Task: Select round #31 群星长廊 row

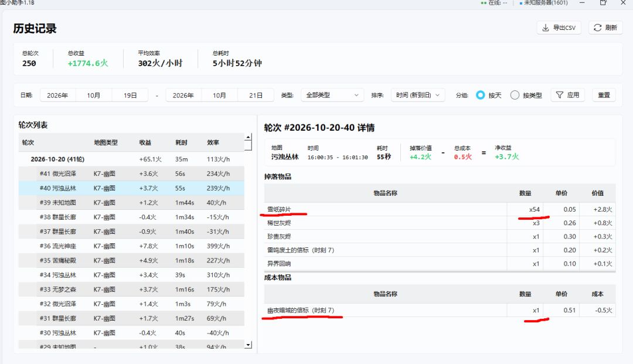Action: tap(131, 318)
